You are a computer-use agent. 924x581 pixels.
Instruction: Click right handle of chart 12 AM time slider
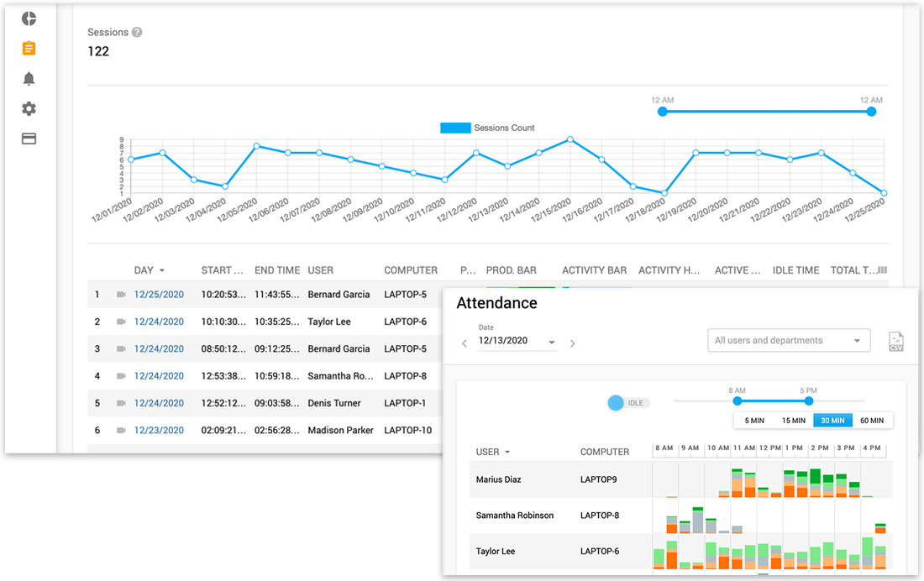pos(872,112)
